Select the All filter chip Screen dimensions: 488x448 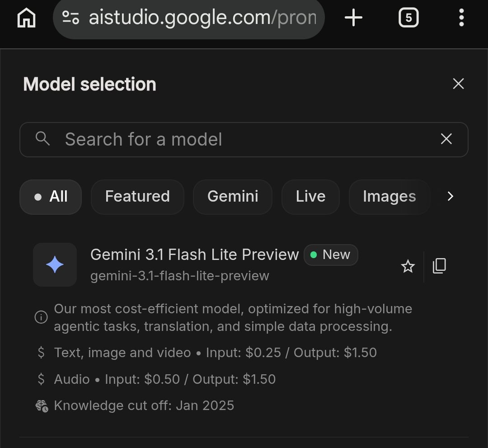tap(50, 197)
